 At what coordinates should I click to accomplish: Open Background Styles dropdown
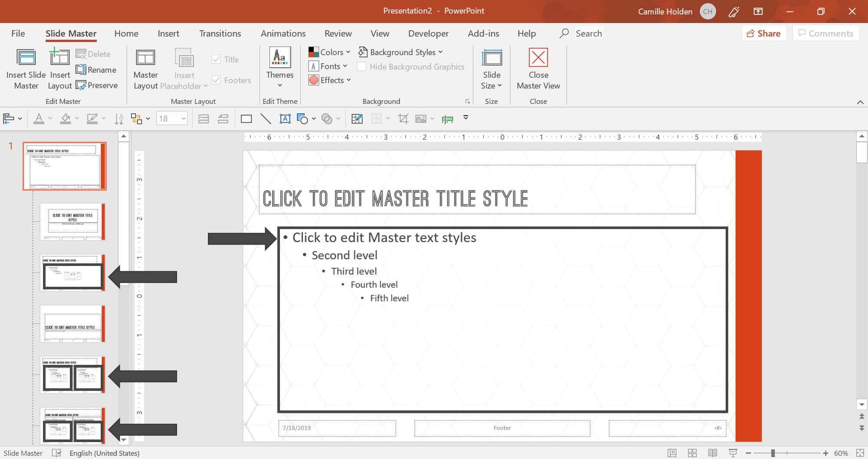coord(401,52)
